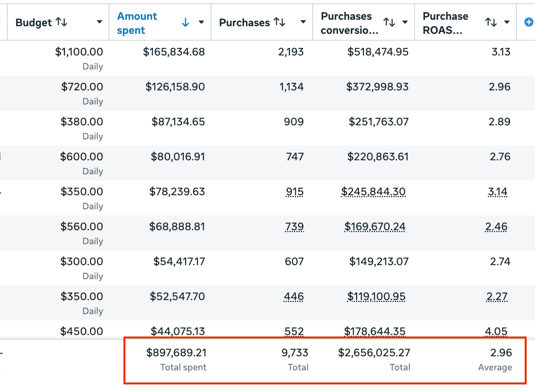535x392 pixels.
Task: Open the underlined 2.27 ROAS value
Action: tap(497, 297)
